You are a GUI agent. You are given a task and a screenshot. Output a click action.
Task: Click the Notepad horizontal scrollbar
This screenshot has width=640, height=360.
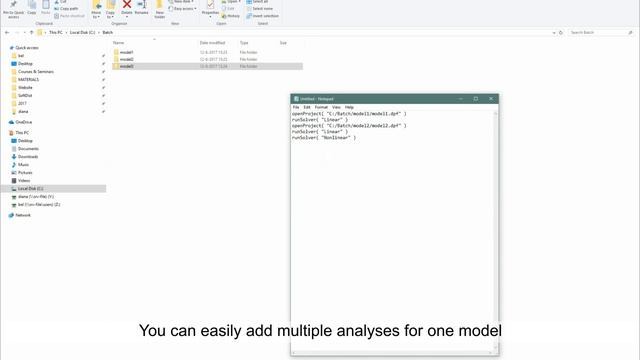393,353
